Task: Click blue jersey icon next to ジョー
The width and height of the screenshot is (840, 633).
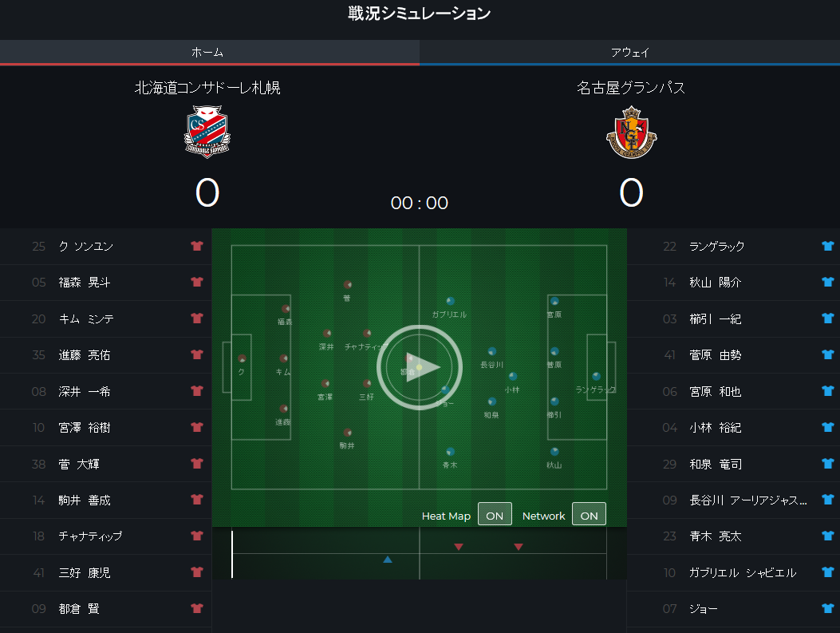Action: coord(828,608)
